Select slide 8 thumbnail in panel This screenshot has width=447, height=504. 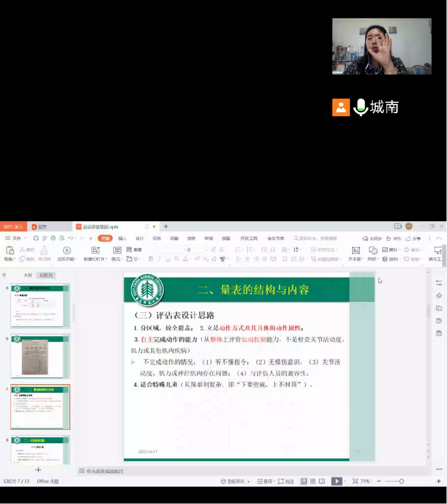[40, 451]
